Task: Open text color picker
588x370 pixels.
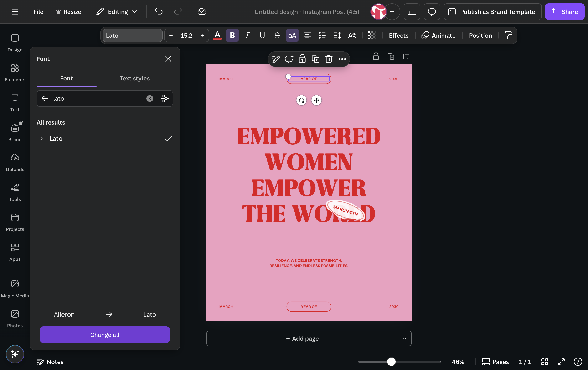Action: (x=217, y=35)
